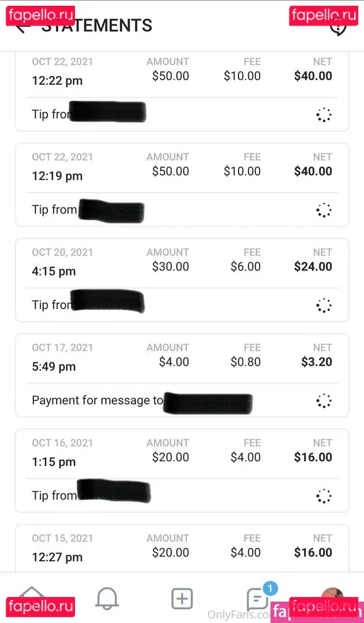The width and height of the screenshot is (364, 623).
Task: Click redacted sender name on Oct 16 tip
Action: tap(114, 492)
